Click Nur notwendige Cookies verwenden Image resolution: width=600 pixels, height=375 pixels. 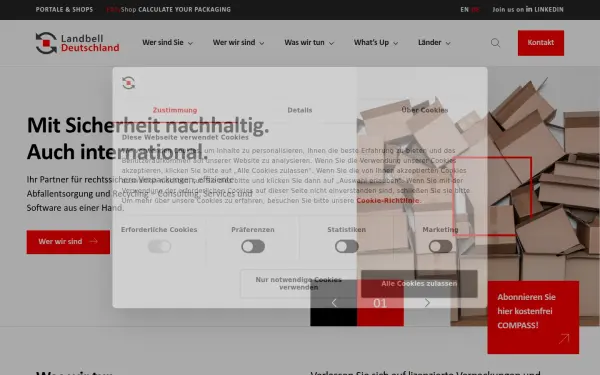298,284
